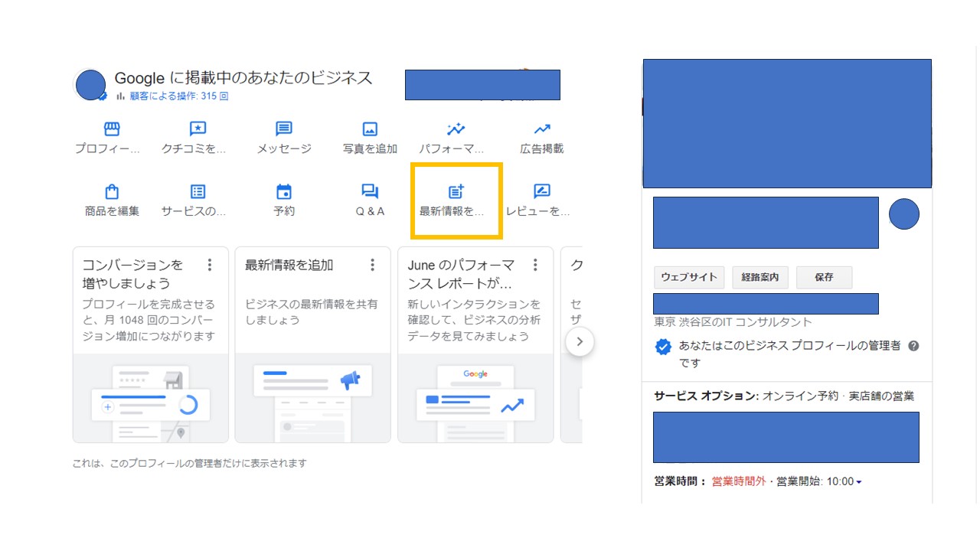
Task: Click the Q&A chat icon
Action: pos(370,191)
